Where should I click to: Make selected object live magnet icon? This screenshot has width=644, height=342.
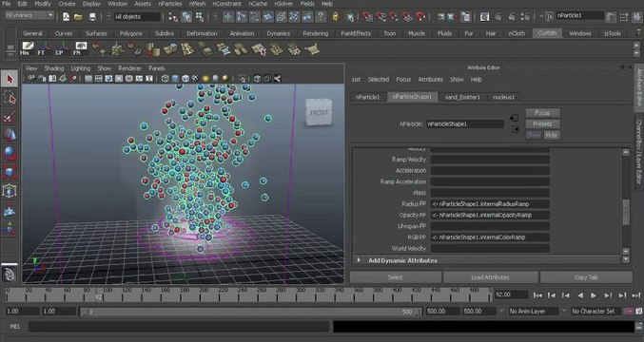pyautogui.click(x=420, y=17)
